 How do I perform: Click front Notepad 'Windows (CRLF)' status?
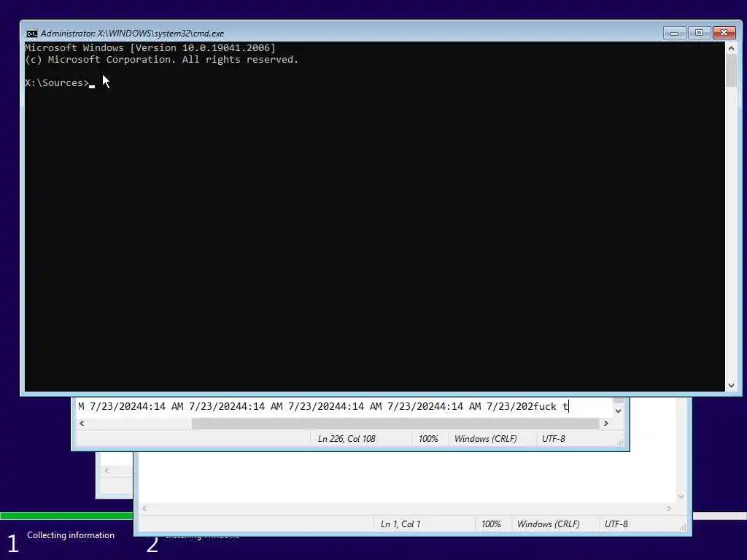485,438
